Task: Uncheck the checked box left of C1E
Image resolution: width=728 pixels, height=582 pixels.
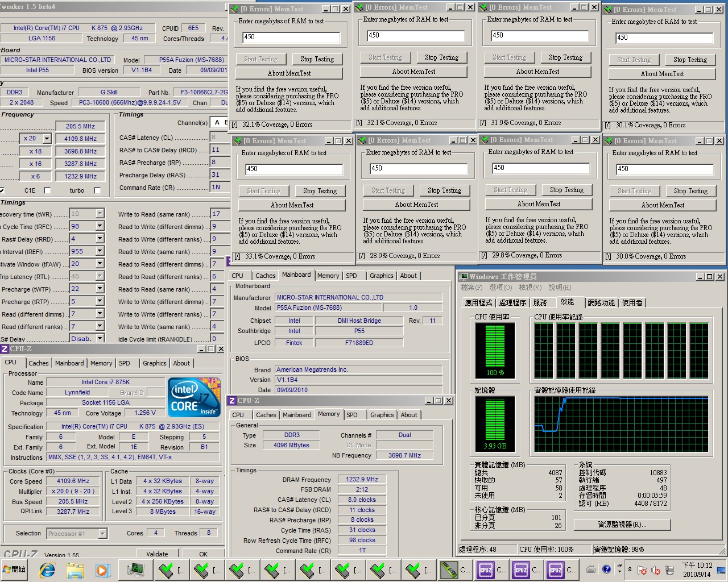Action: coord(2,191)
